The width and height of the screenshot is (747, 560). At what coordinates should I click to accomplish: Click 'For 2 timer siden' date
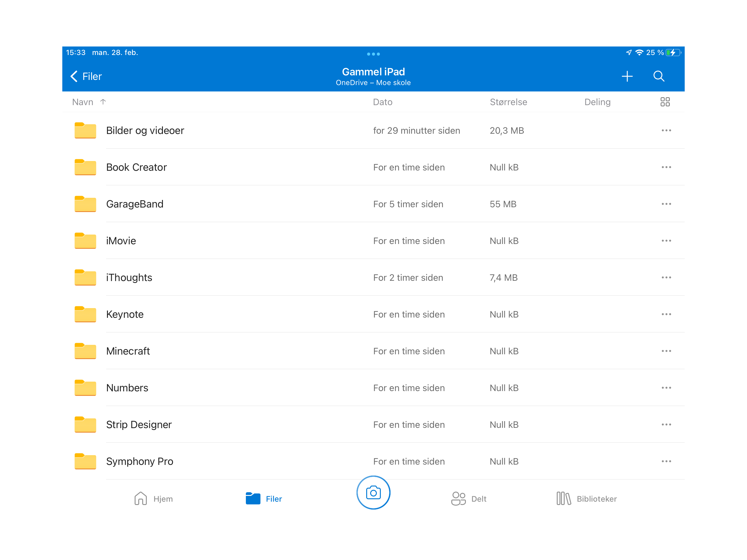click(408, 277)
